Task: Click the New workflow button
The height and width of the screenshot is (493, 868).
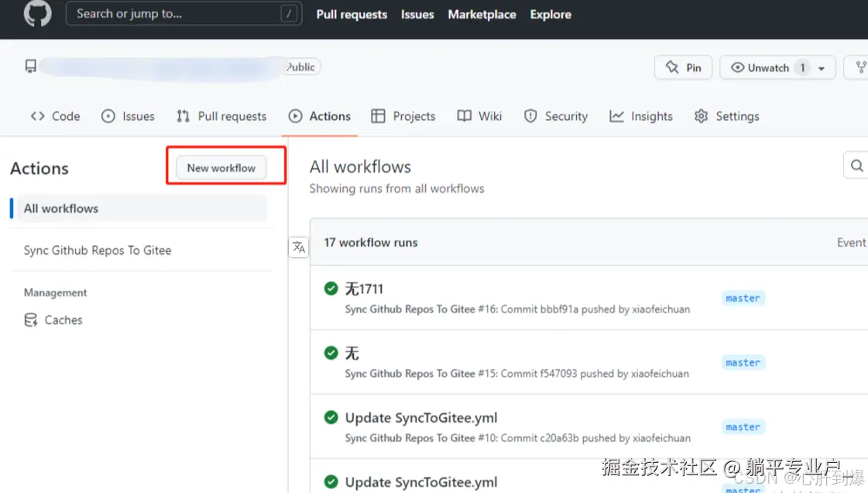Action: pos(221,168)
